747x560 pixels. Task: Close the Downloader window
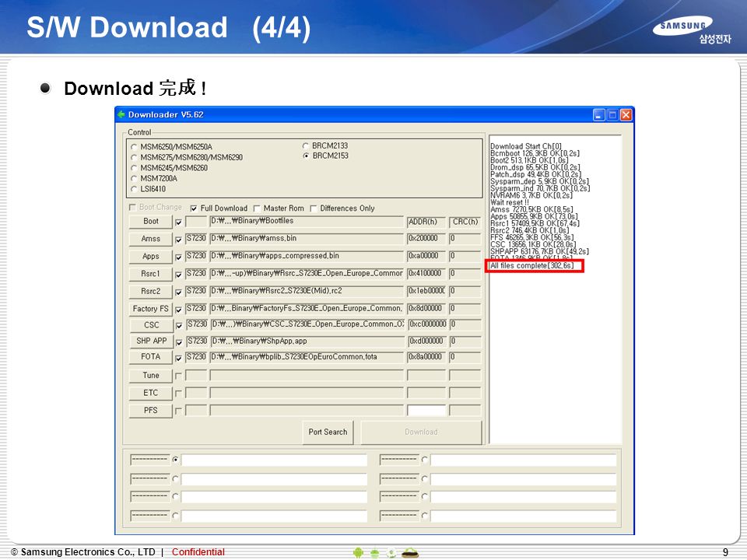tap(626, 115)
